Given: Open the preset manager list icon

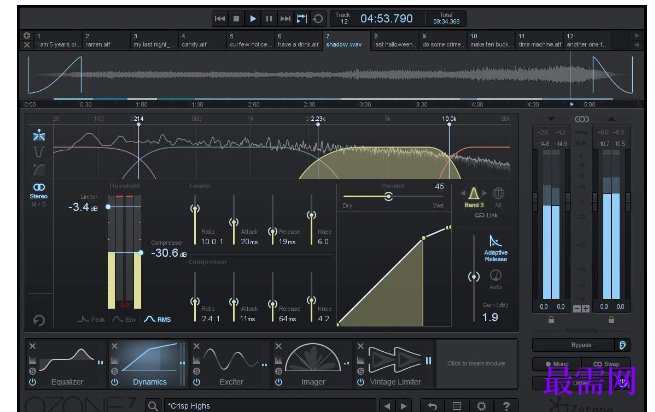Looking at the screenshot, I should [457, 406].
